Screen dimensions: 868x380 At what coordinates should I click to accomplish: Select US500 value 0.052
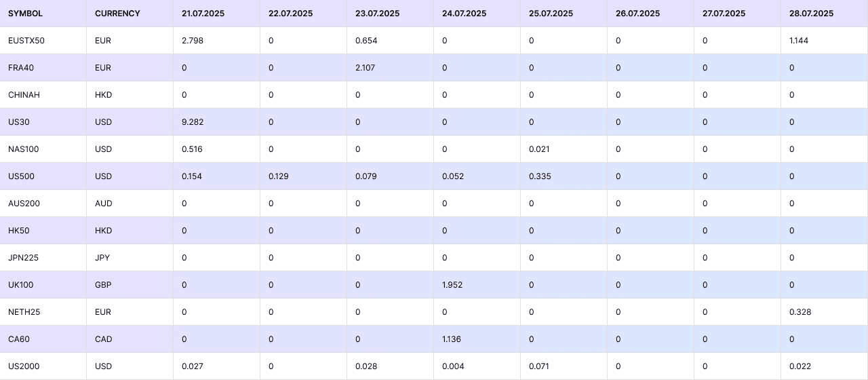(477, 176)
